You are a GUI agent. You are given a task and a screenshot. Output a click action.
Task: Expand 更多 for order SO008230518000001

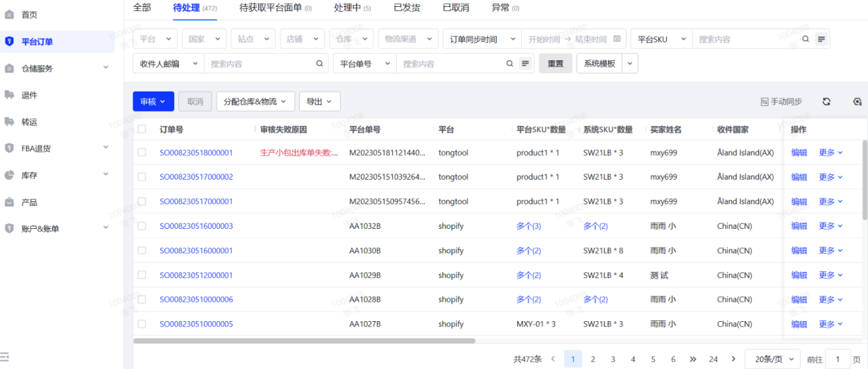click(831, 153)
